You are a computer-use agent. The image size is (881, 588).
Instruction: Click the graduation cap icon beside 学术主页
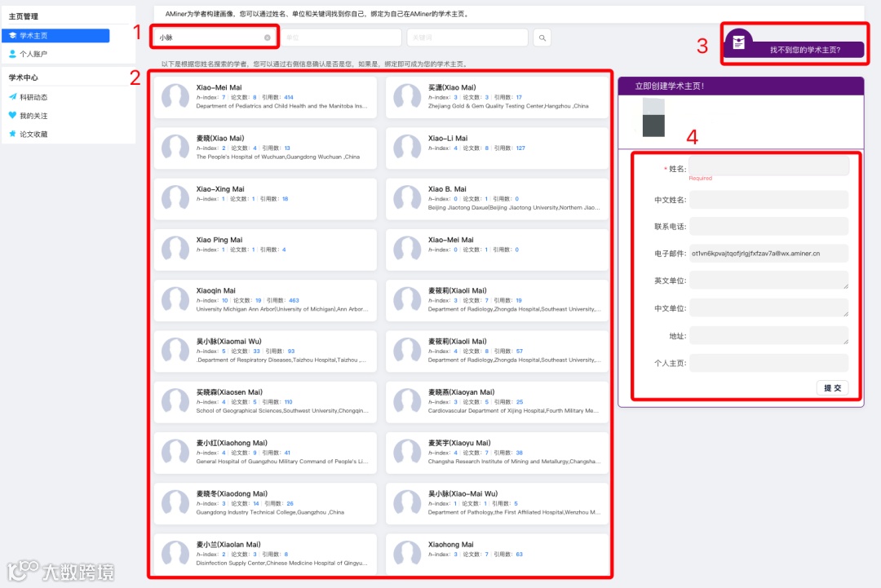(x=12, y=35)
